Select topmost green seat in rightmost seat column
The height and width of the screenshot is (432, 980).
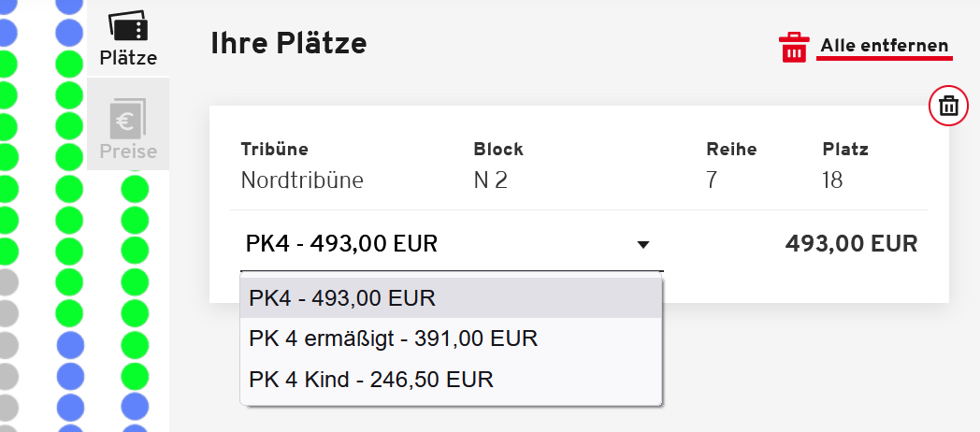135,190
